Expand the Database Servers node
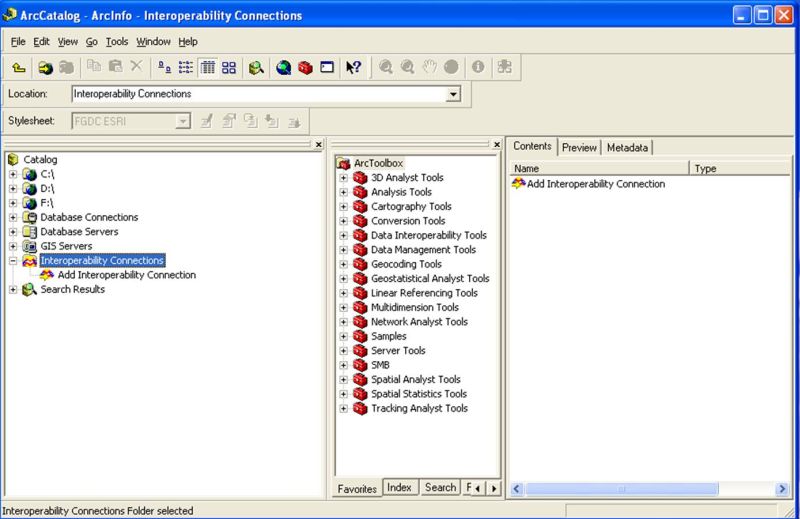 click(x=13, y=232)
